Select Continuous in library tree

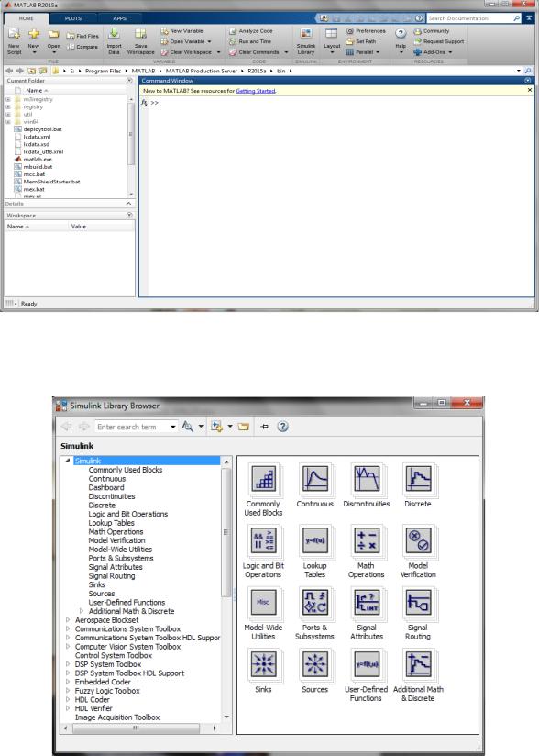[107, 479]
